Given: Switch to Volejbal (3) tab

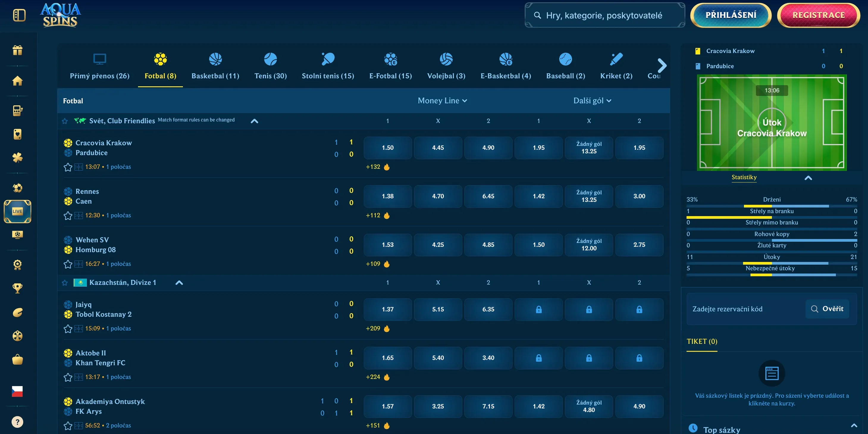Looking at the screenshot, I should pos(446,66).
